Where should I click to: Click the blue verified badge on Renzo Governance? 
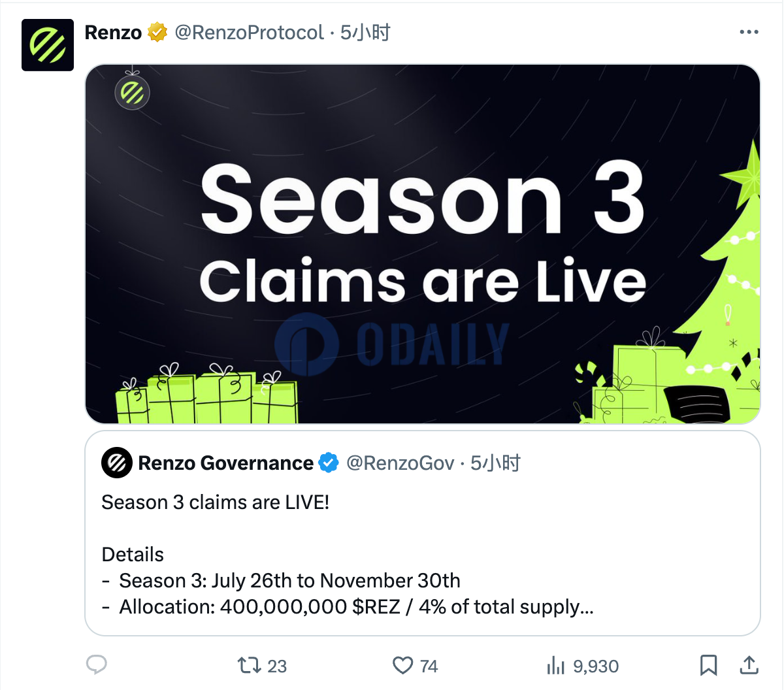pos(329,463)
